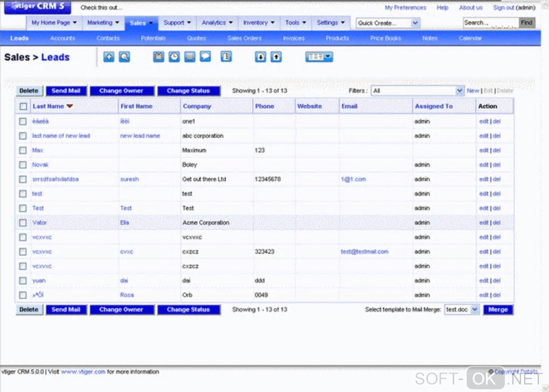The height and width of the screenshot is (392, 549).
Task: Open the email link test@testmail.com
Action: [x=364, y=252]
